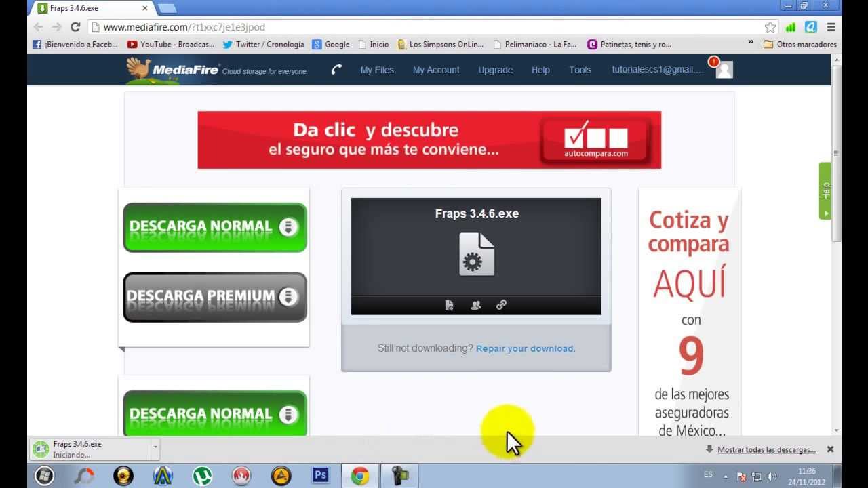Viewport: 868px width, 488px height.
Task: Click the autocompara.com banner ad
Action: tap(429, 140)
